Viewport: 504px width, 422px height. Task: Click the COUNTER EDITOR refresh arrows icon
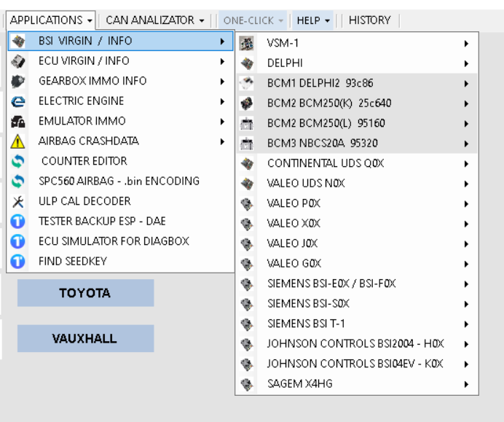[x=18, y=161]
